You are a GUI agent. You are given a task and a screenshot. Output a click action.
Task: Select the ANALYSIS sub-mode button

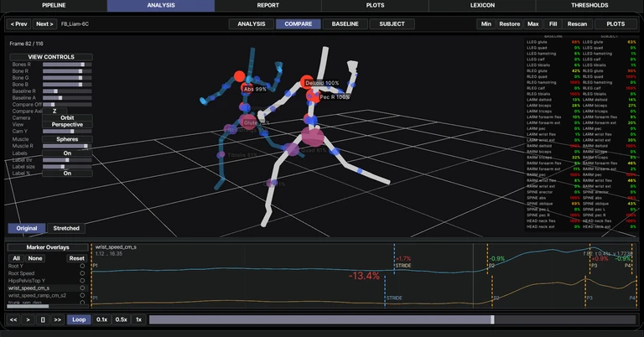tap(252, 23)
